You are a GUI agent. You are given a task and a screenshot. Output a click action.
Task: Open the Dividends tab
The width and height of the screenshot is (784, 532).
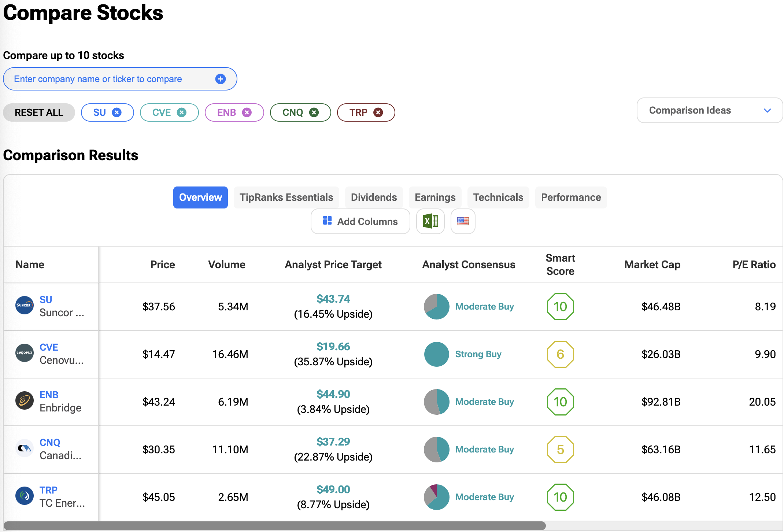point(374,197)
